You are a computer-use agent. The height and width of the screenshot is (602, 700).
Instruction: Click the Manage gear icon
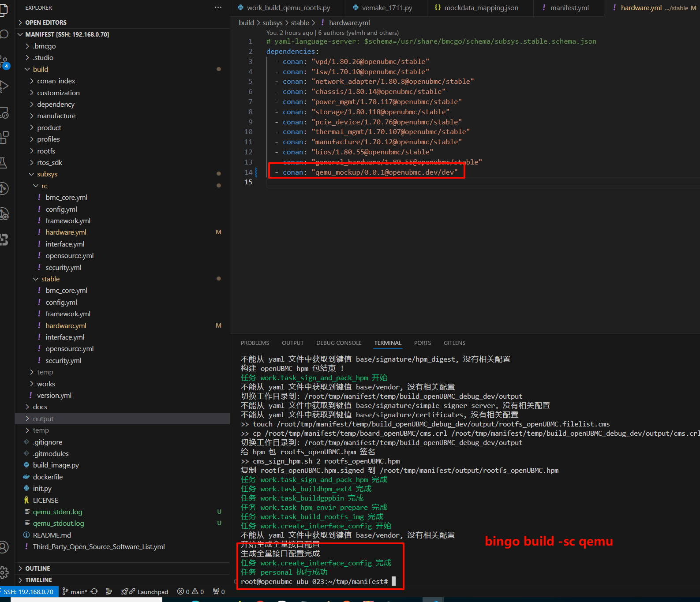coord(4,572)
